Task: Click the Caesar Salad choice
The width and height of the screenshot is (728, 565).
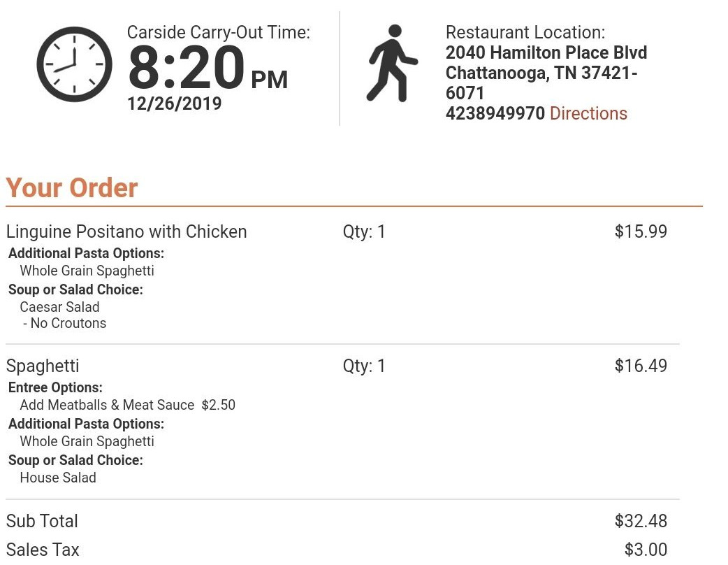Action: (x=59, y=307)
